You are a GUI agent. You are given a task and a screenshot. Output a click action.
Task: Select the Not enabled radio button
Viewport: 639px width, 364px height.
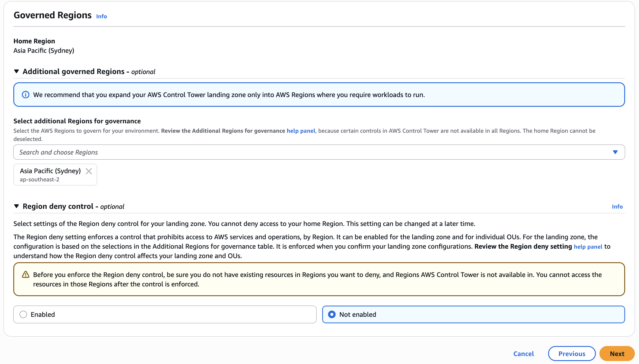click(x=332, y=314)
